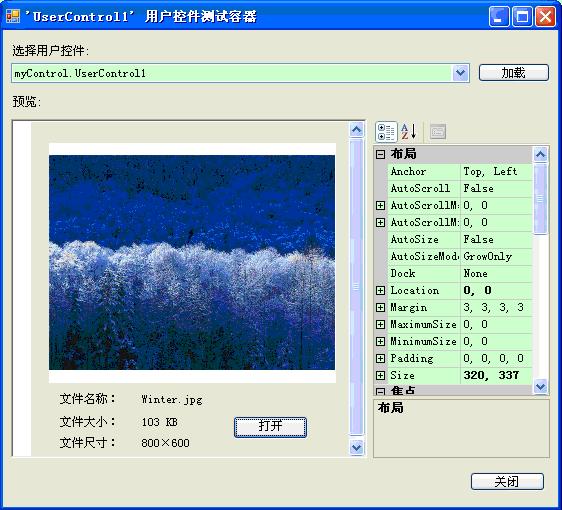Expand the MinimumSize property
The height and width of the screenshot is (510, 562).
click(x=380, y=341)
